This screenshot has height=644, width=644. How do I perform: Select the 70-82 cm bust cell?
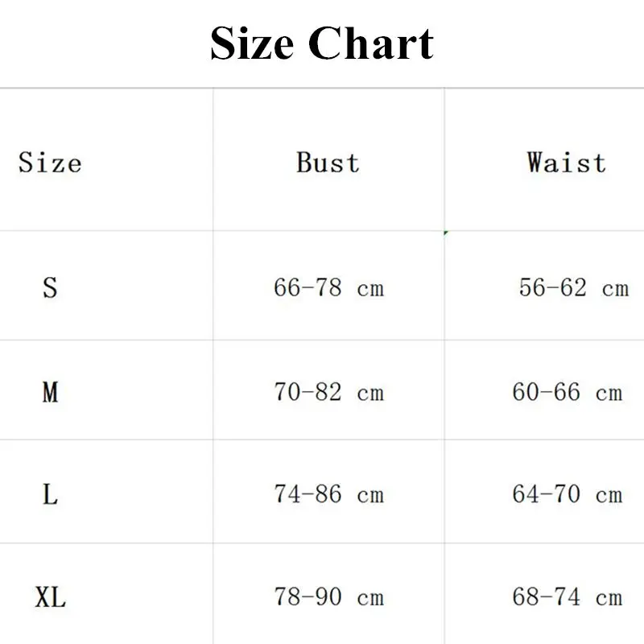click(328, 390)
